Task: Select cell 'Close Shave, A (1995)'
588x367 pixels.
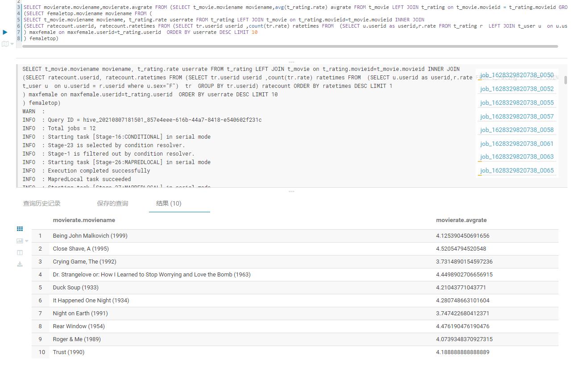Action: (81, 248)
